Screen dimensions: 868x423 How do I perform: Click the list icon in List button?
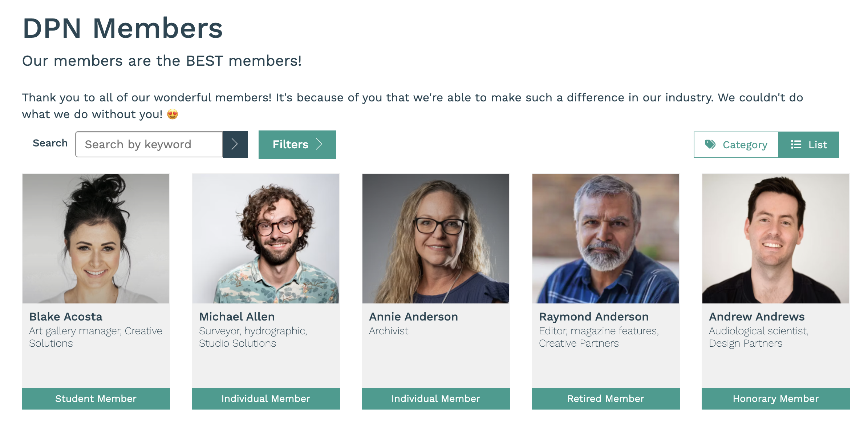796,144
